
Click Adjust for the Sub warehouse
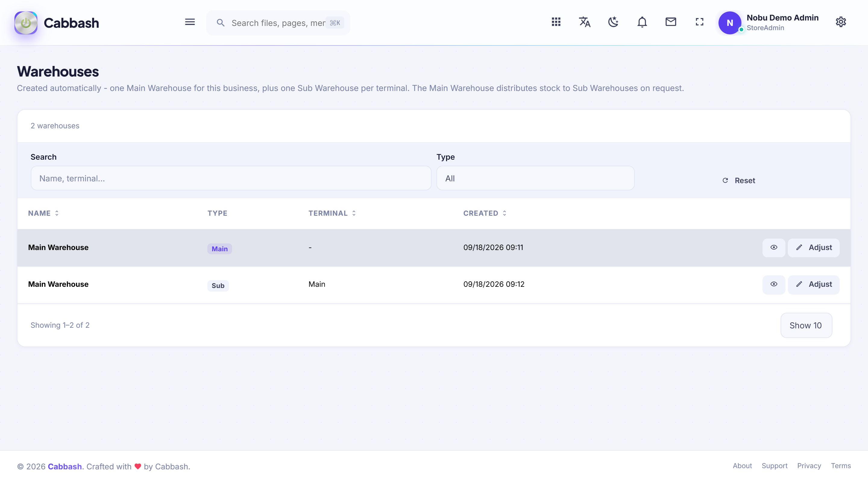814,285
